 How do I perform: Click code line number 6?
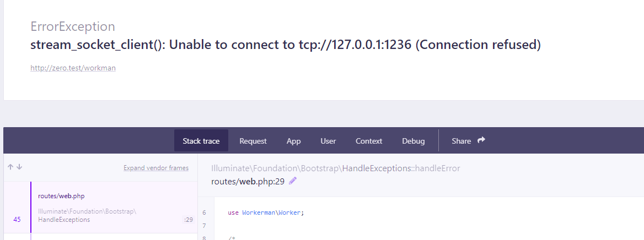tap(204, 212)
